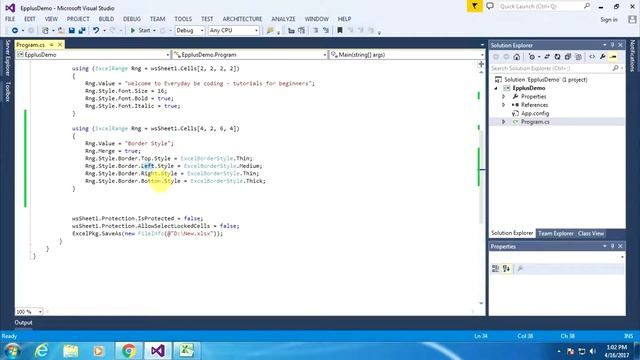Screen dimensions: 640x360
Task: Click the Redo toolbar icon
Action: tap(113, 31)
